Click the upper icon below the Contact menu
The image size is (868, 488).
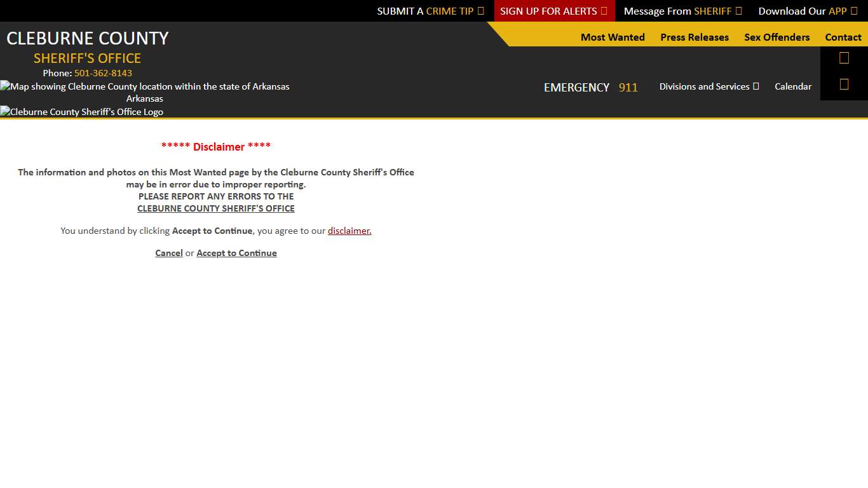(x=844, y=58)
